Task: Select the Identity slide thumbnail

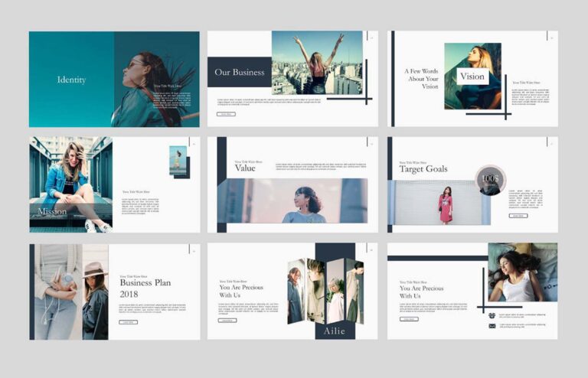Action: coord(114,79)
